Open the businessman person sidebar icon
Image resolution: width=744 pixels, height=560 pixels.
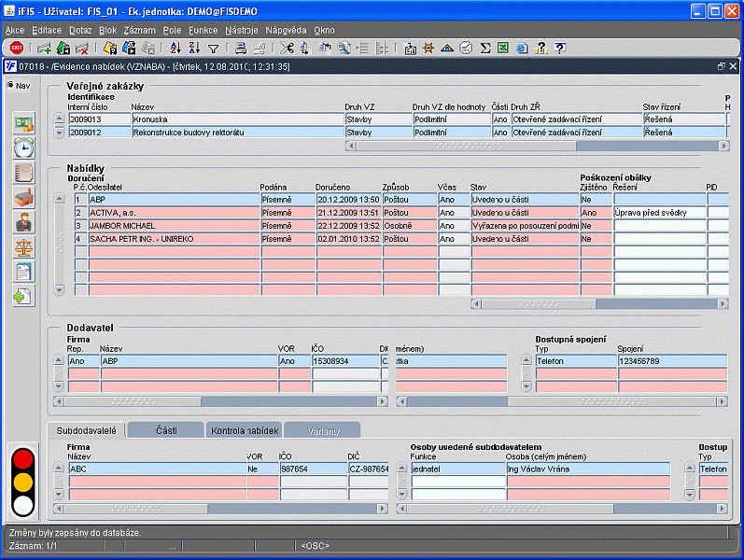coord(23,222)
